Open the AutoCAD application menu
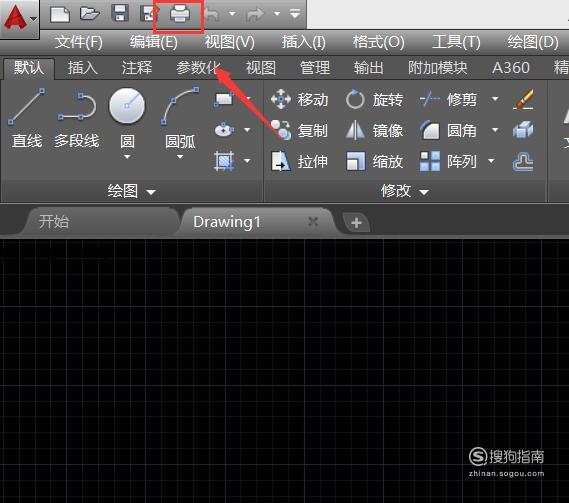 (19, 18)
